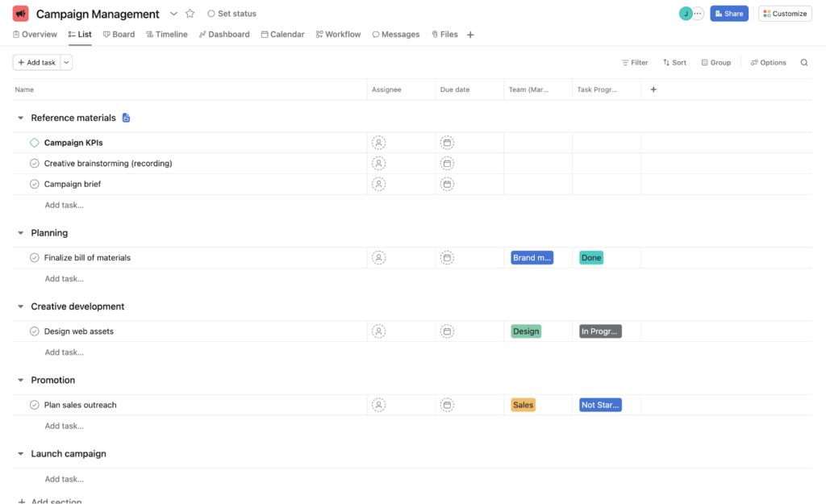Open the J member avatar
The width and height of the screenshot is (826, 504).
click(x=686, y=14)
